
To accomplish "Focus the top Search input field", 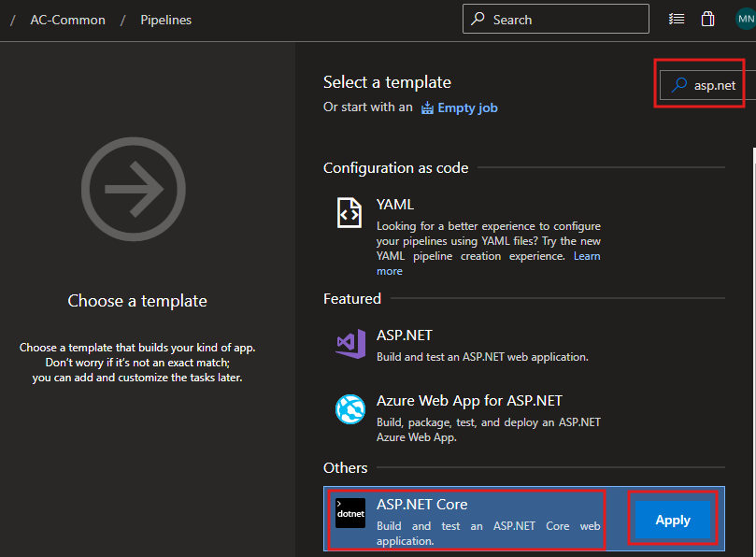I will pyautogui.click(x=555, y=19).
